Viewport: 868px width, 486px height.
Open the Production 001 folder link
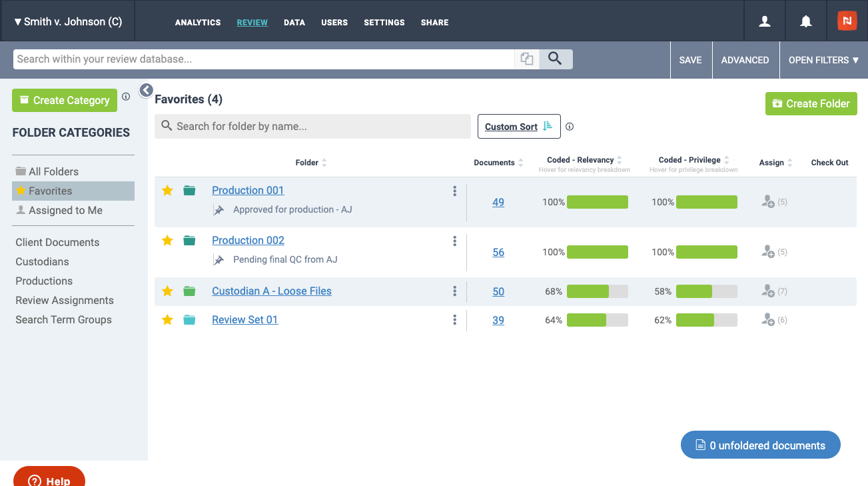click(248, 191)
